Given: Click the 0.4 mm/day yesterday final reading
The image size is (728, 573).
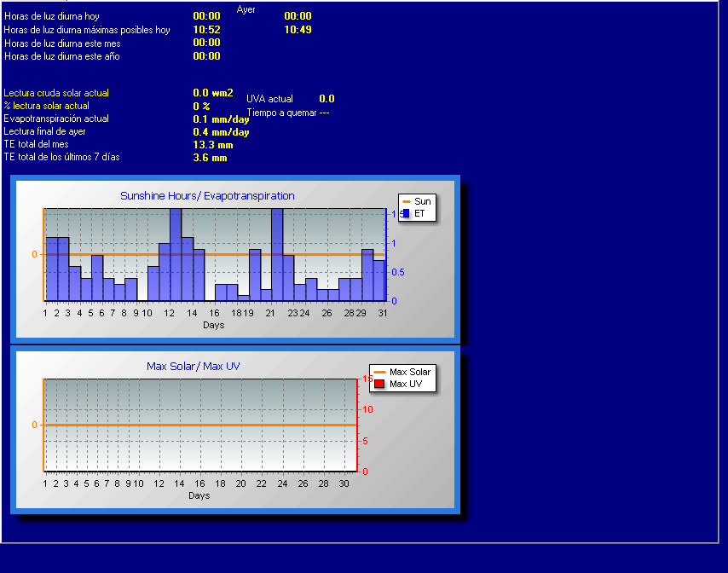Looking at the screenshot, I should point(221,132).
